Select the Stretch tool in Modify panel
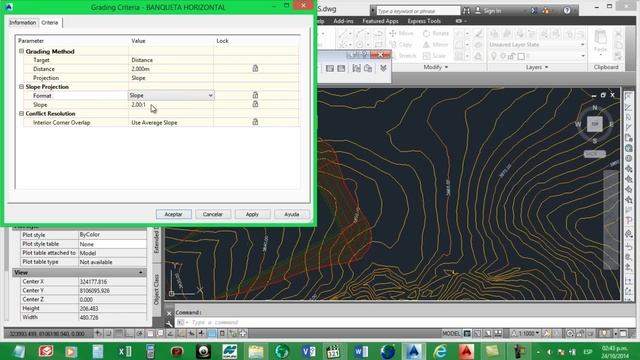Viewport: 640px width, 360px height. tap(402, 56)
